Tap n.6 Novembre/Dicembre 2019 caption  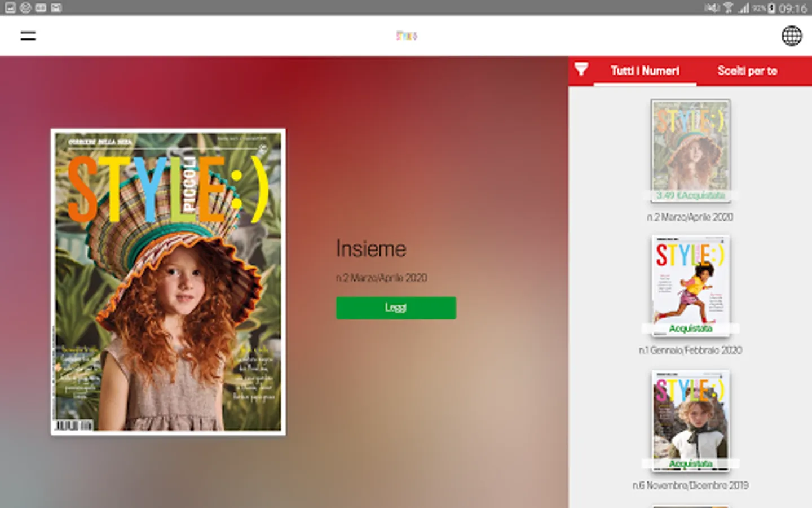click(691, 485)
